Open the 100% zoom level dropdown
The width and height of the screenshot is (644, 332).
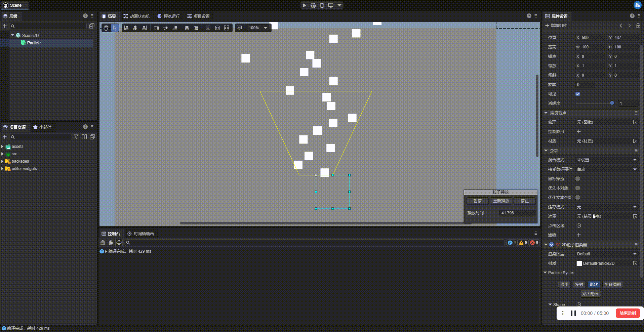tap(266, 28)
